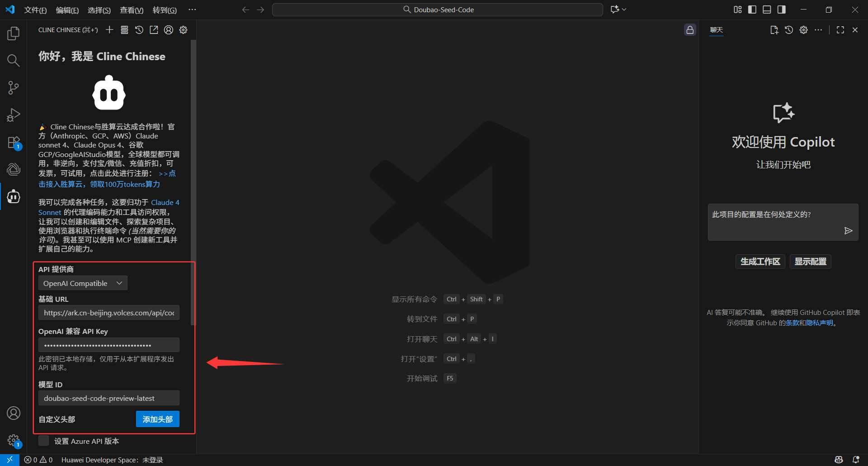Screen dimensions: 868x466
Task: Show Copilot chat history
Action: click(x=789, y=30)
